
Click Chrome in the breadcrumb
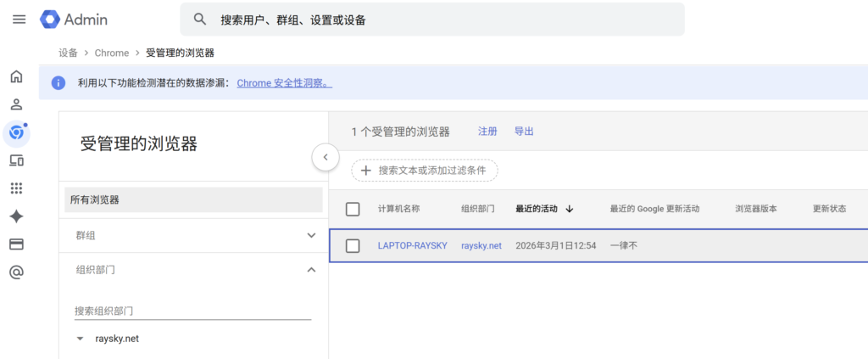click(112, 53)
